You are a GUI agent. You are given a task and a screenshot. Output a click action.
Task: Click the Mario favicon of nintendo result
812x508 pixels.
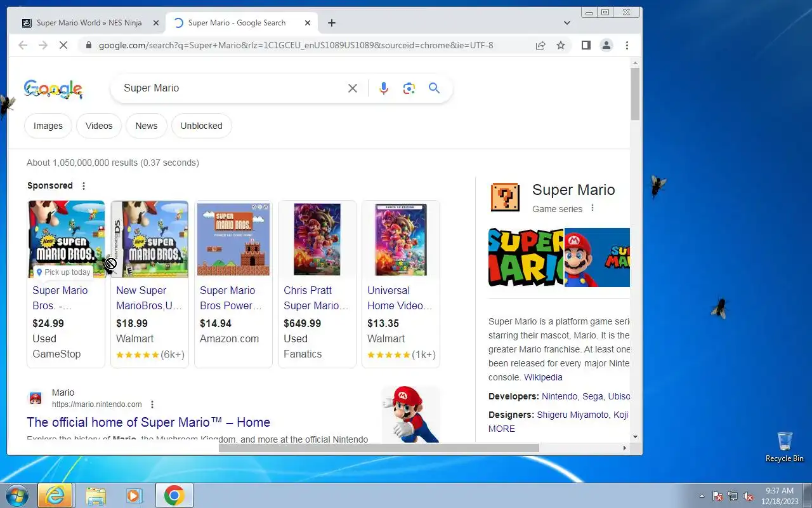point(36,398)
